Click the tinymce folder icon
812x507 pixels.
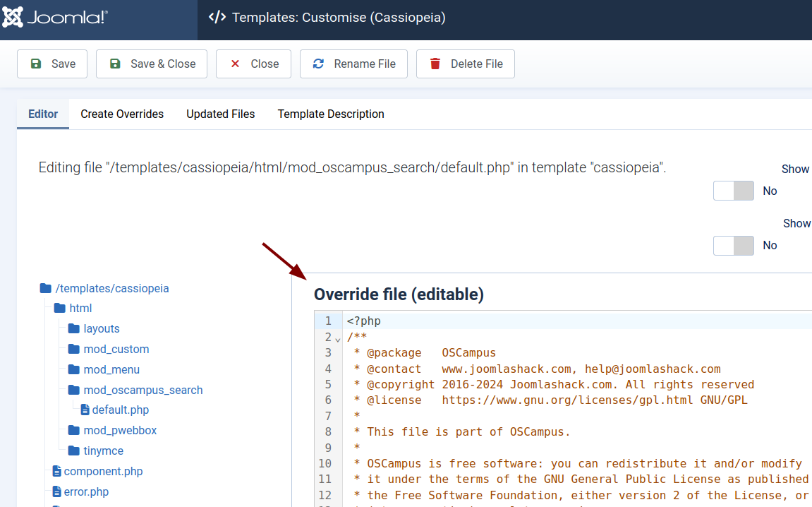click(74, 451)
